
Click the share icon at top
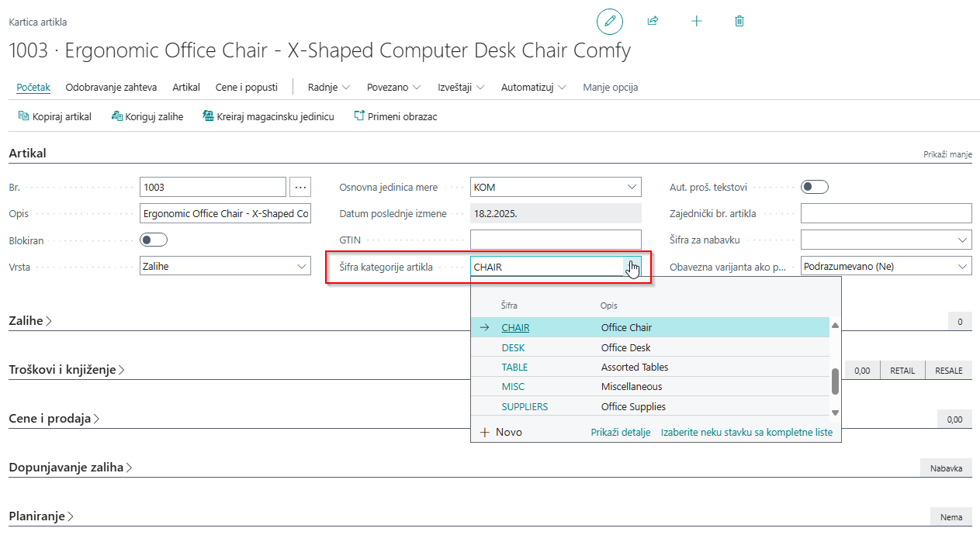[653, 21]
